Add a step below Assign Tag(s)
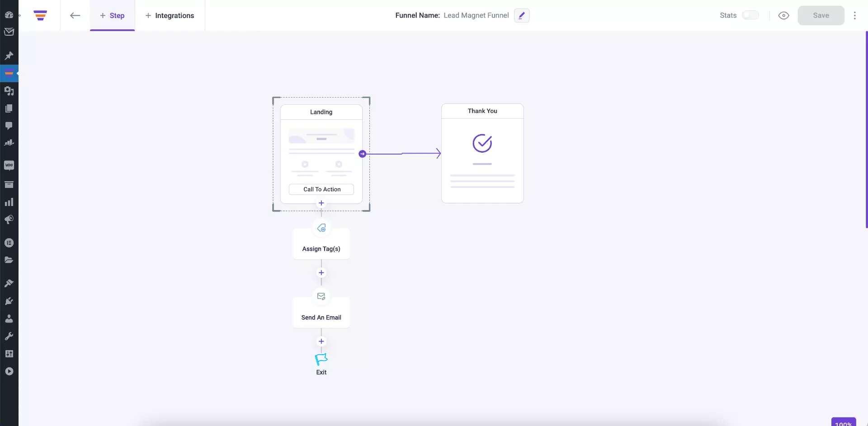868x426 pixels. click(321, 273)
